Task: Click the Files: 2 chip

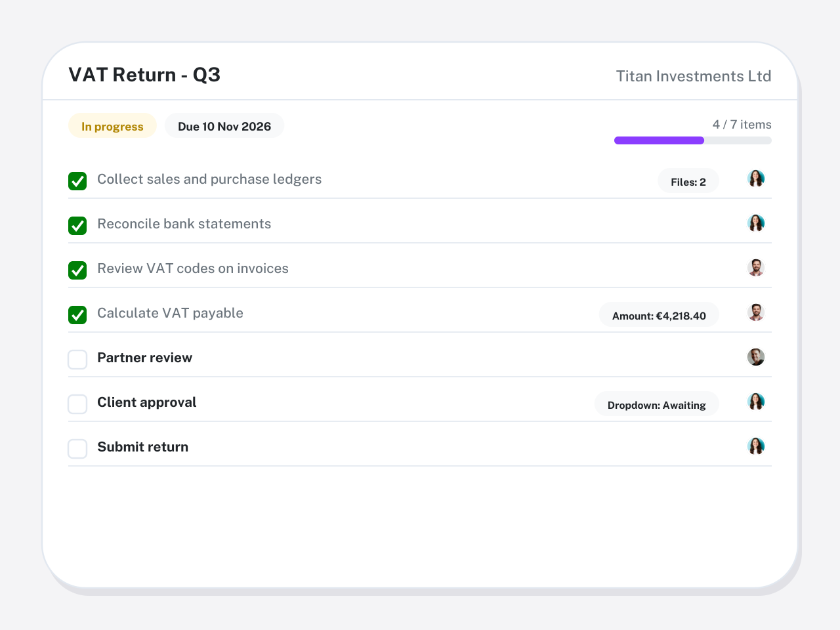Action: click(x=688, y=181)
